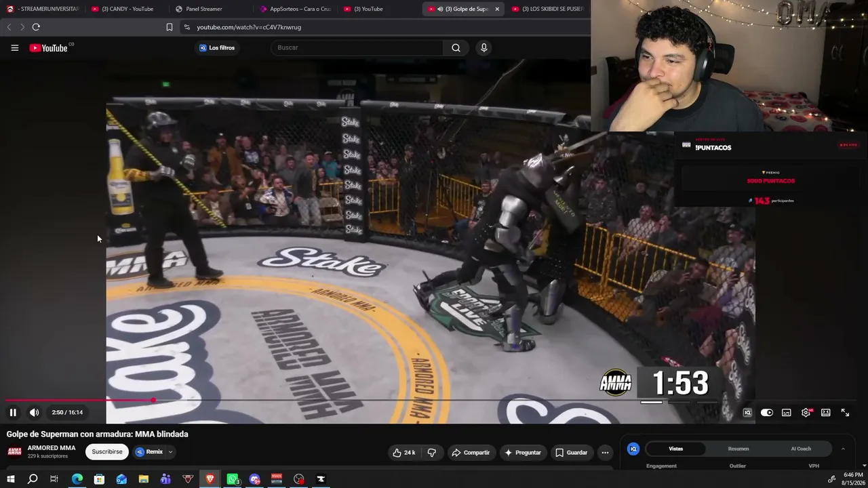Open the Los filtros vidIQ button

pos(217,47)
